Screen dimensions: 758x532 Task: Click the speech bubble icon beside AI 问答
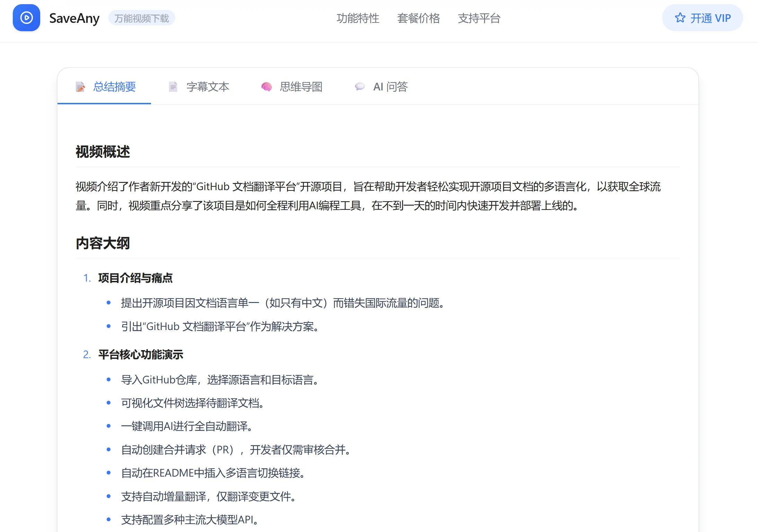[360, 87]
